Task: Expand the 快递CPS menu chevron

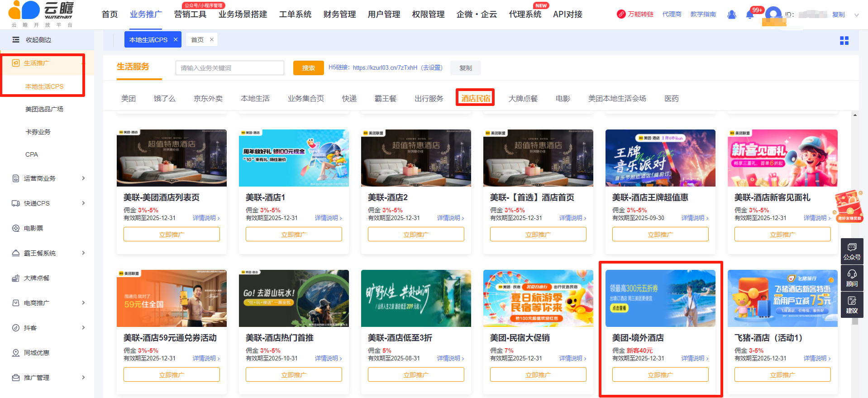Action: click(x=83, y=203)
